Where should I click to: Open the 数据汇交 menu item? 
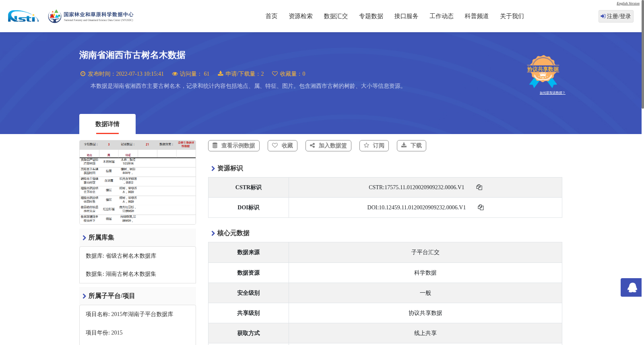336,16
